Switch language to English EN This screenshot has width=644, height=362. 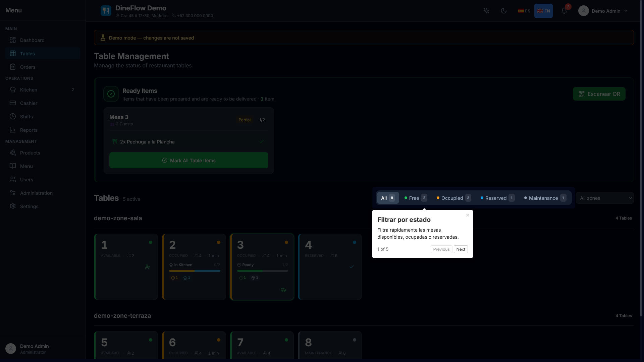(543, 11)
